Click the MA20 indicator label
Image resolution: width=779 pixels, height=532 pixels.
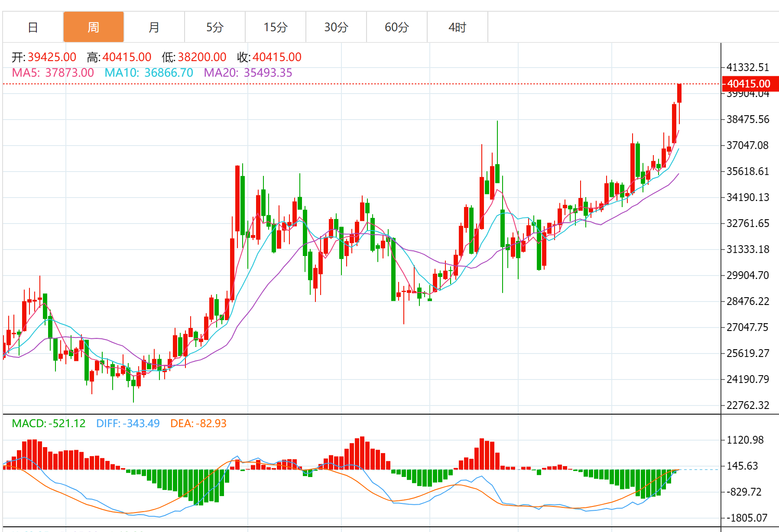(248, 73)
